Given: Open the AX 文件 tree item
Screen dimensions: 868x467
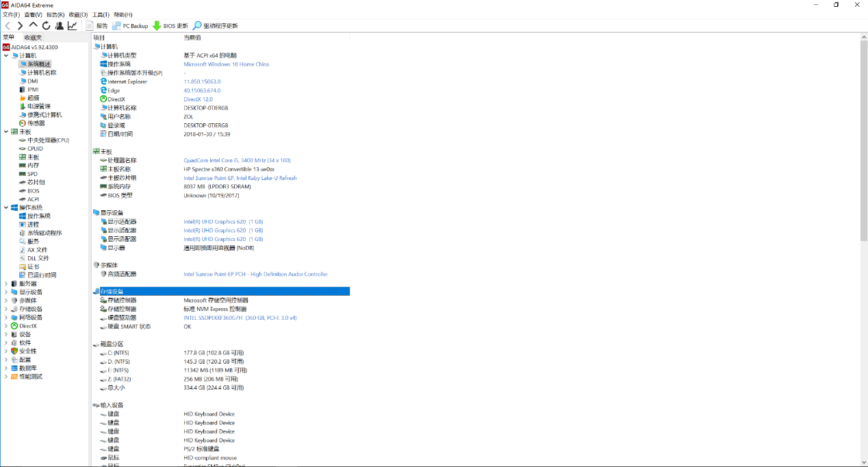Looking at the screenshot, I should click(33, 250).
